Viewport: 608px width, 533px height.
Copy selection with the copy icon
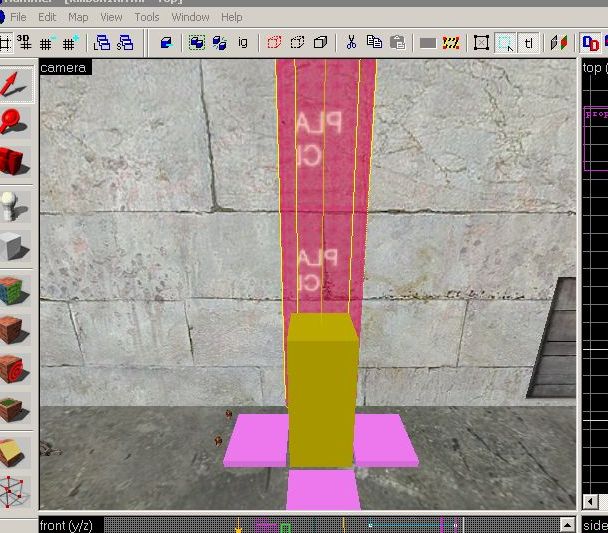pos(374,43)
